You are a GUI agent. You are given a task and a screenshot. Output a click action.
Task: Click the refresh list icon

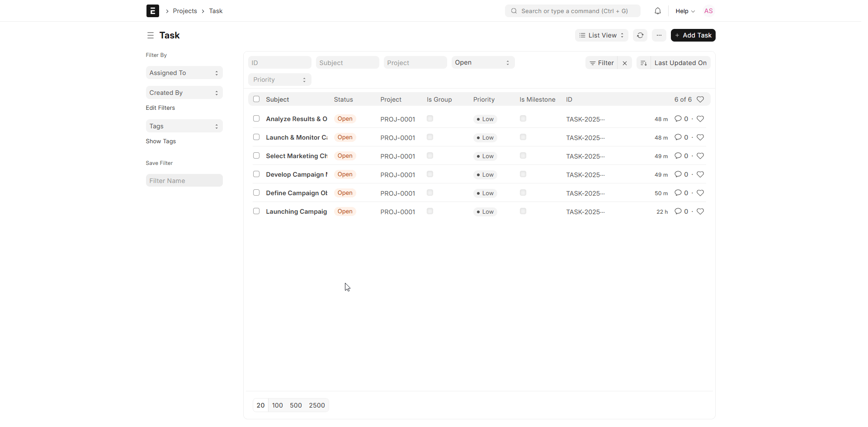coord(640,35)
